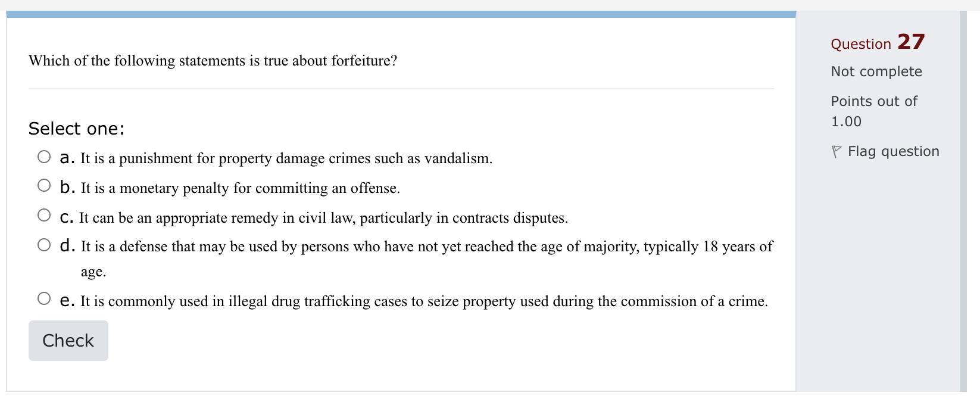Select the question text about forfeiture
The height and width of the screenshot is (399, 980).
coord(213,60)
